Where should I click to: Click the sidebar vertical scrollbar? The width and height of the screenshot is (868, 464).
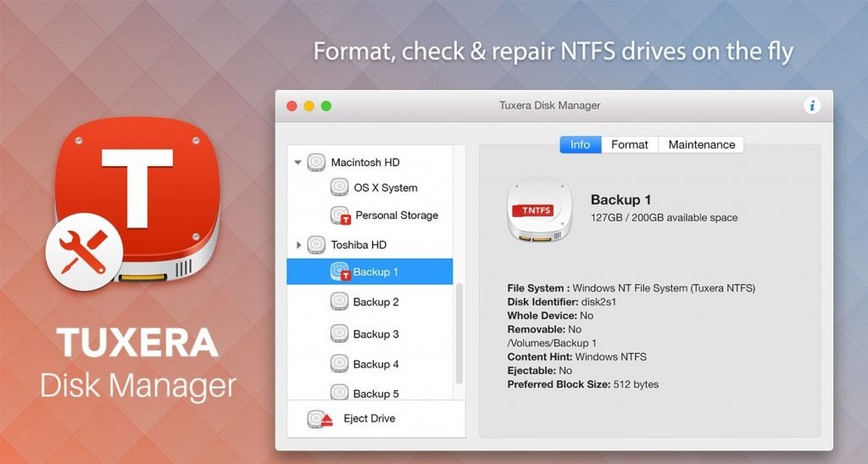pyautogui.click(x=459, y=333)
